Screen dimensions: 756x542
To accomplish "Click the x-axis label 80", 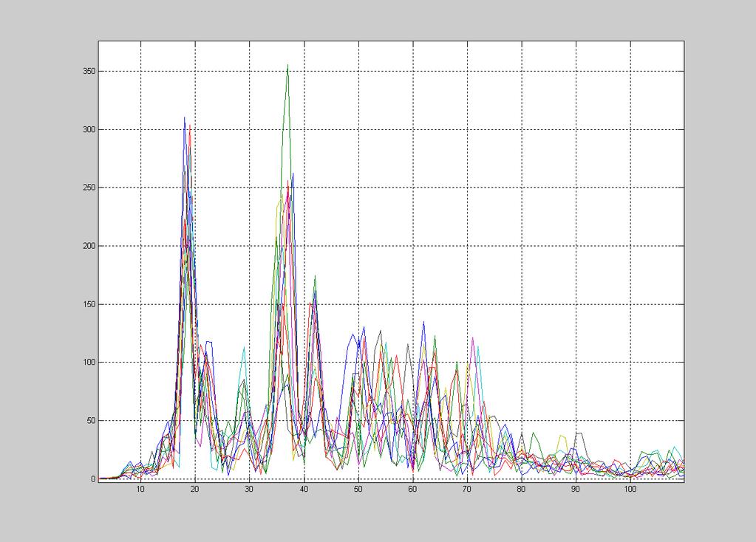I will (x=521, y=489).
